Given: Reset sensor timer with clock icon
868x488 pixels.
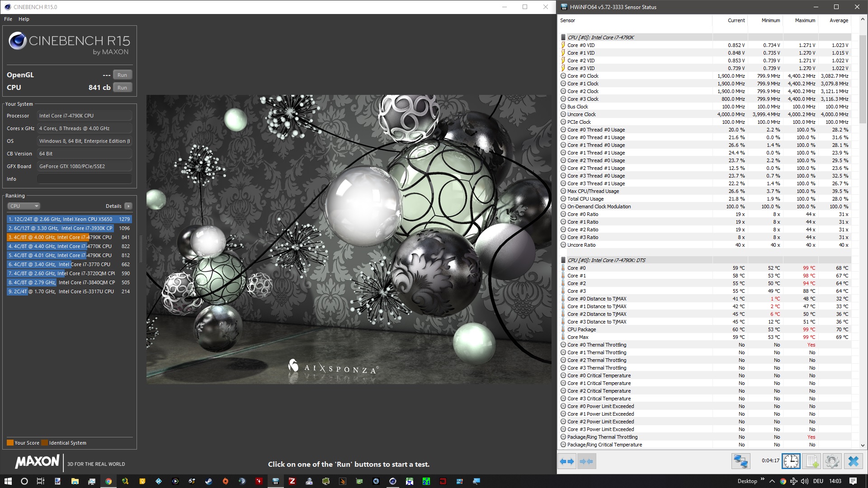Looking at the screenshot, I should point(791,461).
